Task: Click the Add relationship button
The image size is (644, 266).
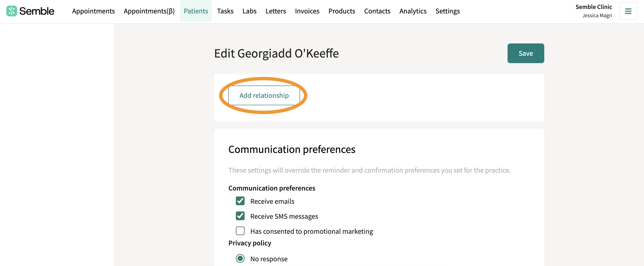Action: (x=264, y=95)
